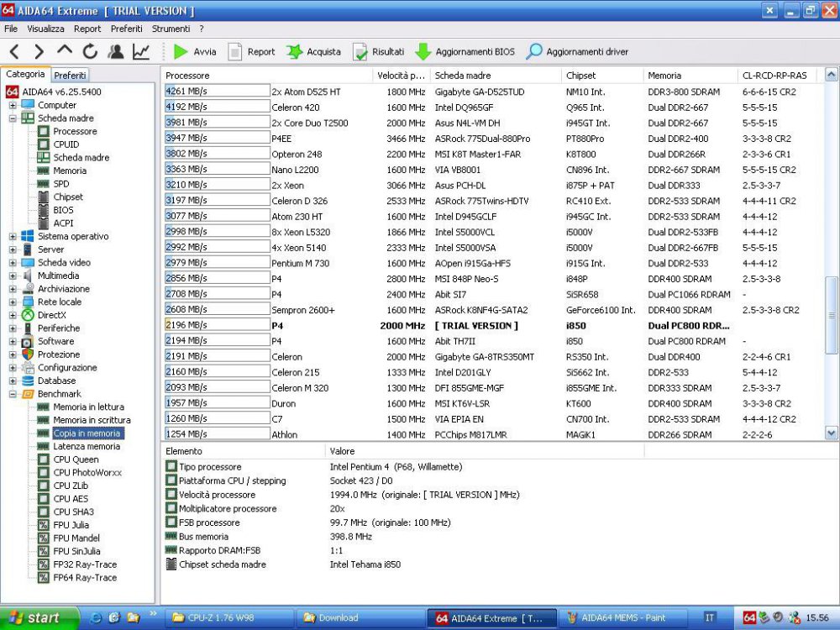Screen dimensions: 840x630
Task: Click Aggiornamenti driver magnifier icon
Action: pos(534,51)
